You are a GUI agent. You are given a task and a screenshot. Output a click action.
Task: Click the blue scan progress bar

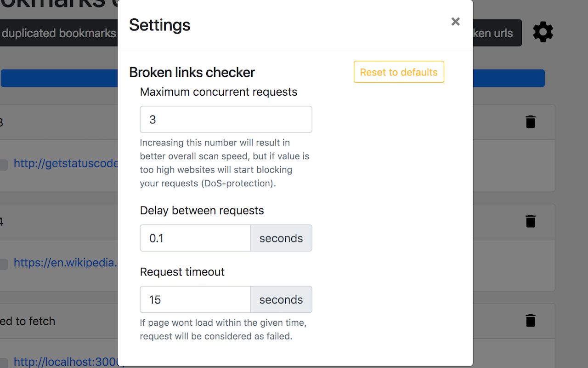509,78
